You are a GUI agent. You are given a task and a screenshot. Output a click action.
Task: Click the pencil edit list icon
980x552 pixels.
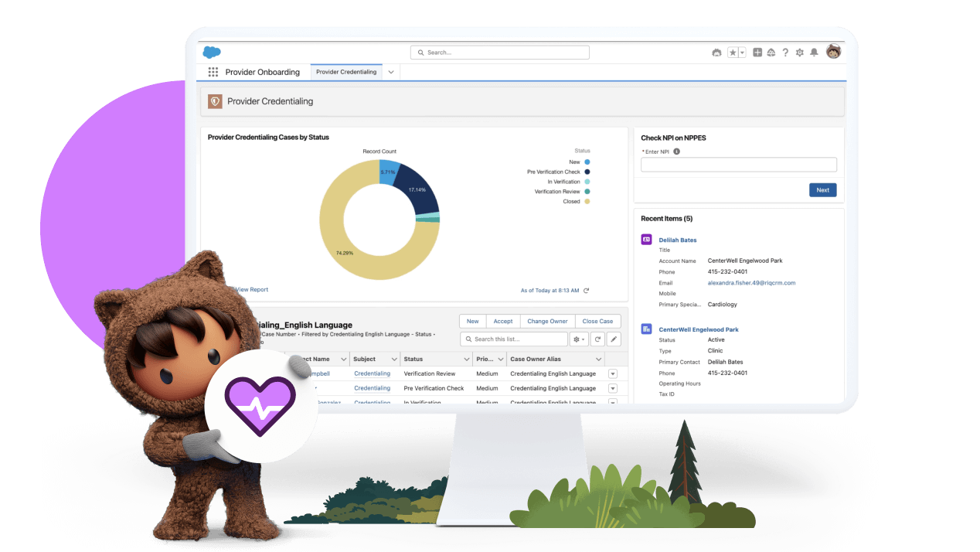click(x=614, y=339)
